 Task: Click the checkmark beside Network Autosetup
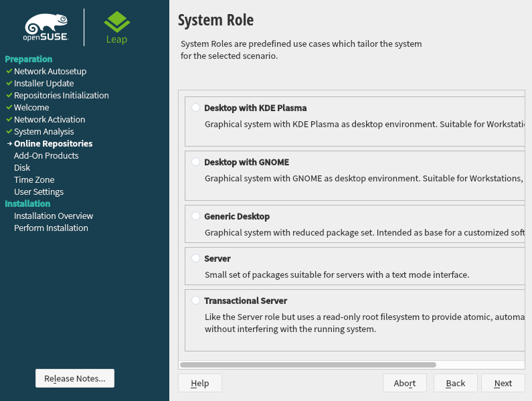pos(9,71)
